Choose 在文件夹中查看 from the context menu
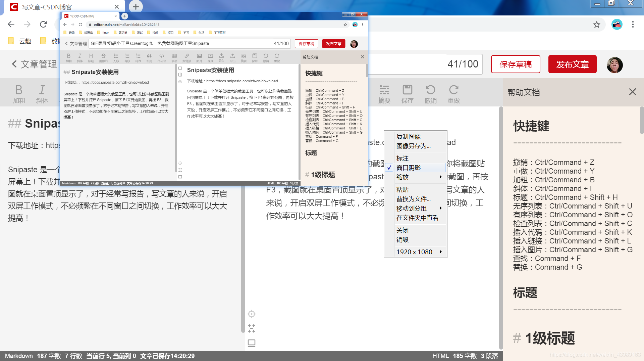 (x=417, y=218)
